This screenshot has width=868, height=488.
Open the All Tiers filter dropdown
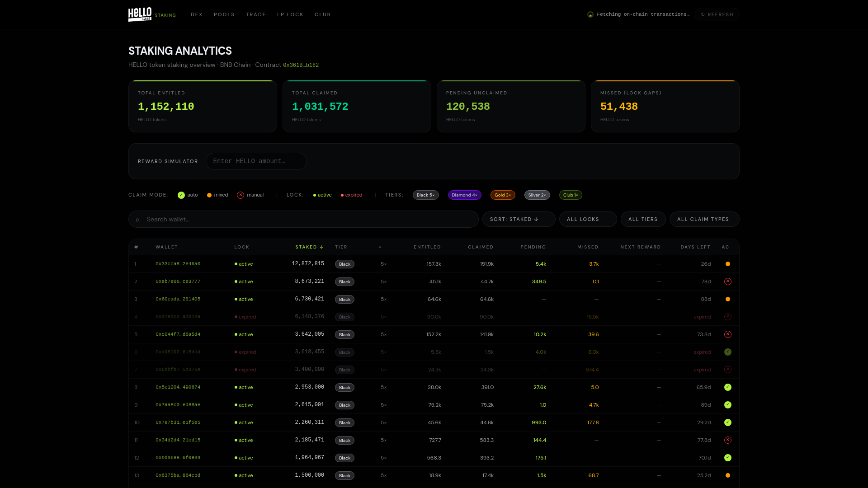[643, 219]
